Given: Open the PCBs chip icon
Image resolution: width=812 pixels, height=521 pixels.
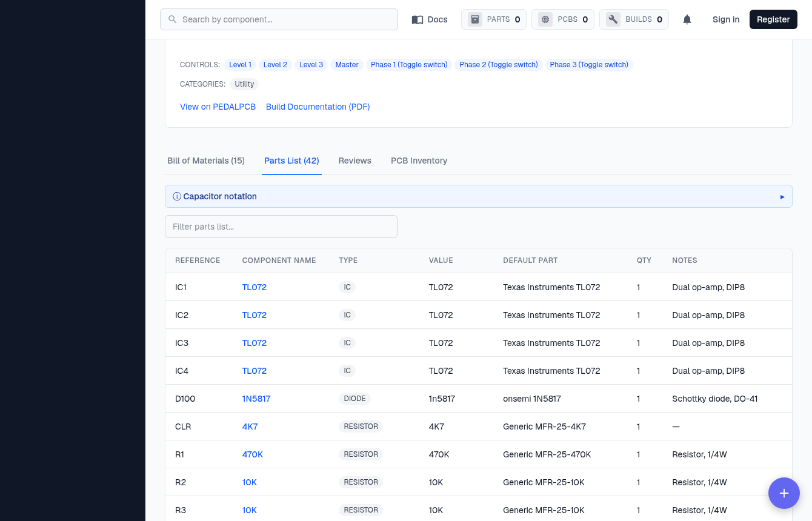Looking at the screenshot, I should coord(545,19).
